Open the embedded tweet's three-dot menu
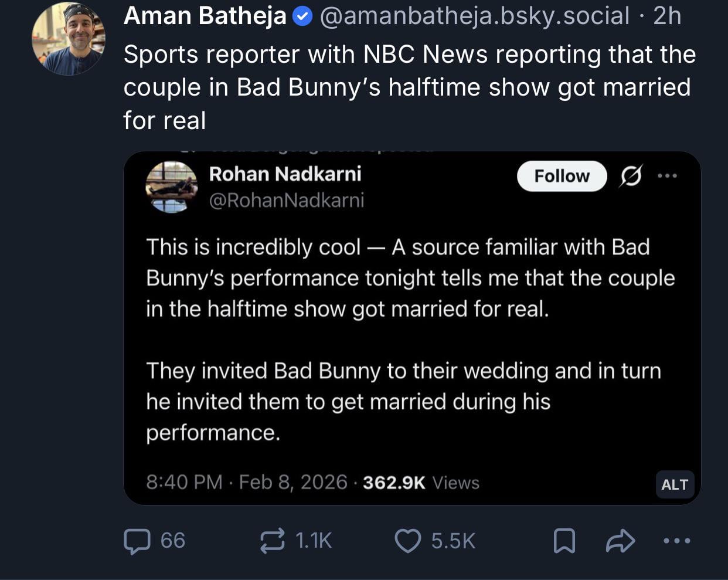The width and height of the screenshot is (728, 580). [667, 176]
